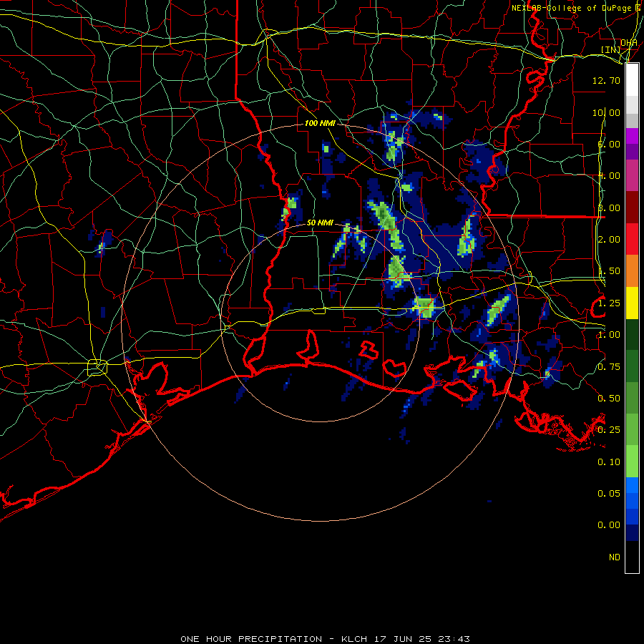Screen dimensions: 644x644
Task: Pick the dark purple legend swatch
Action: click(x=632, y=152)
